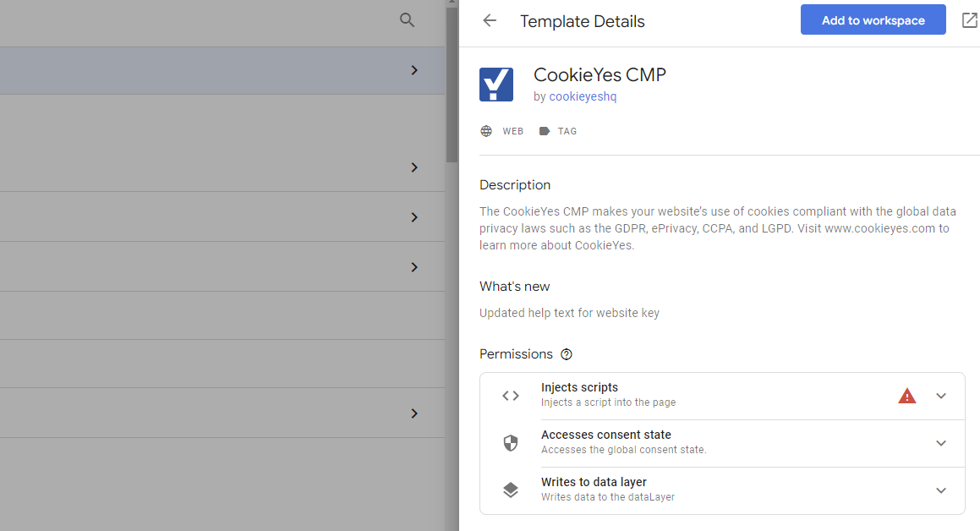Expand the Writes to data layer permission
Screen dimensions: 980x531
pos(940,490)
